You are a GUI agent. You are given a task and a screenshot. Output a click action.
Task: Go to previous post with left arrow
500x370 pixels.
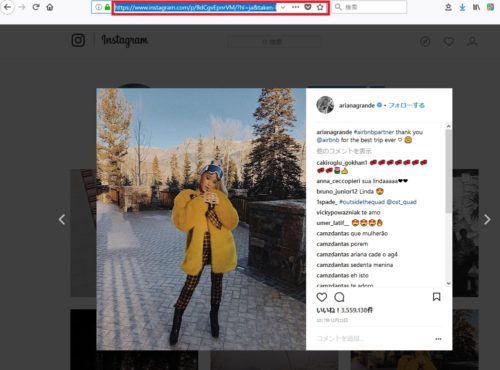(x=62, y=219)
